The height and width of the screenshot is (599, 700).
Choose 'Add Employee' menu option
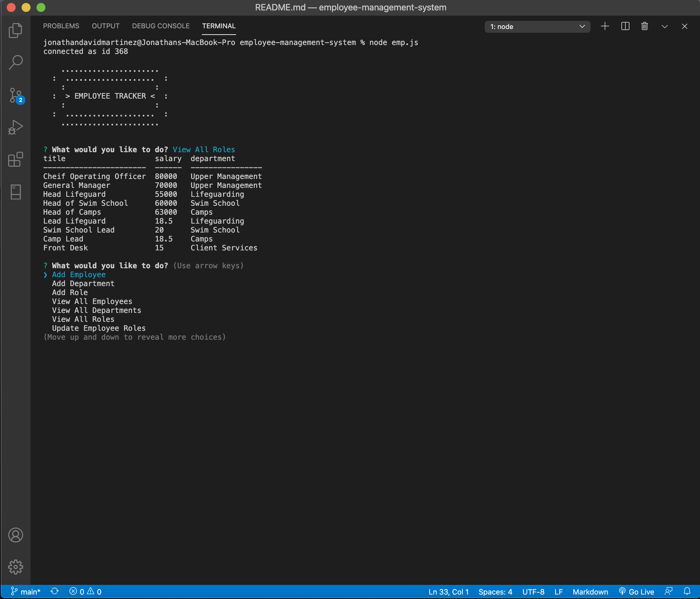(x=79, y=275)
